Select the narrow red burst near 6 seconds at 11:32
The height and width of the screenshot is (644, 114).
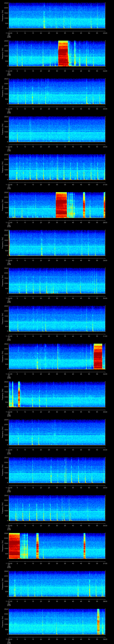19,394
